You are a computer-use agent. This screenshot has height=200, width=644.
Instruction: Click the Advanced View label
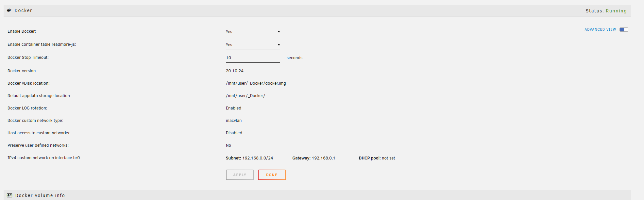click(x=600, y=29)
